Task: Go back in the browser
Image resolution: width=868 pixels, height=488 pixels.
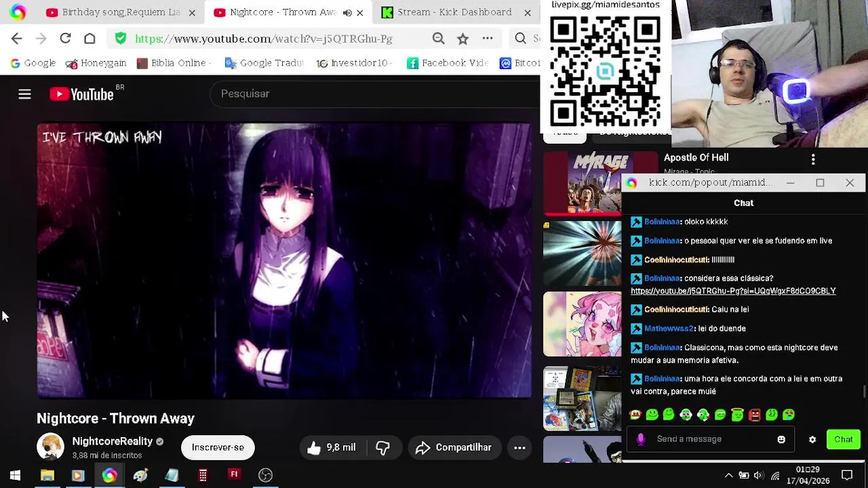Action: click(17, 39)
